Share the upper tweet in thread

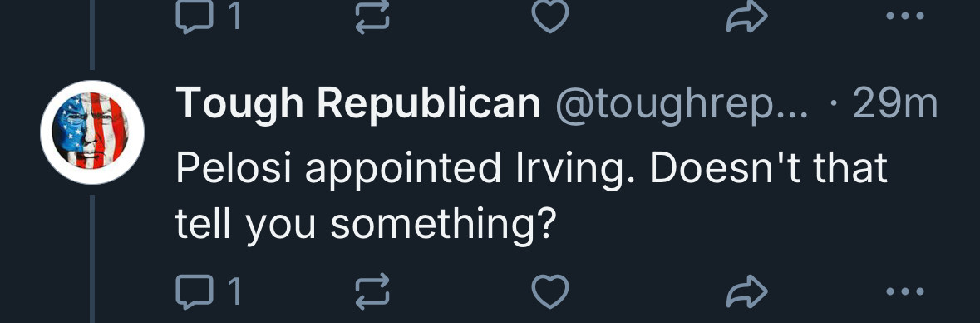(x=747, y=16)
